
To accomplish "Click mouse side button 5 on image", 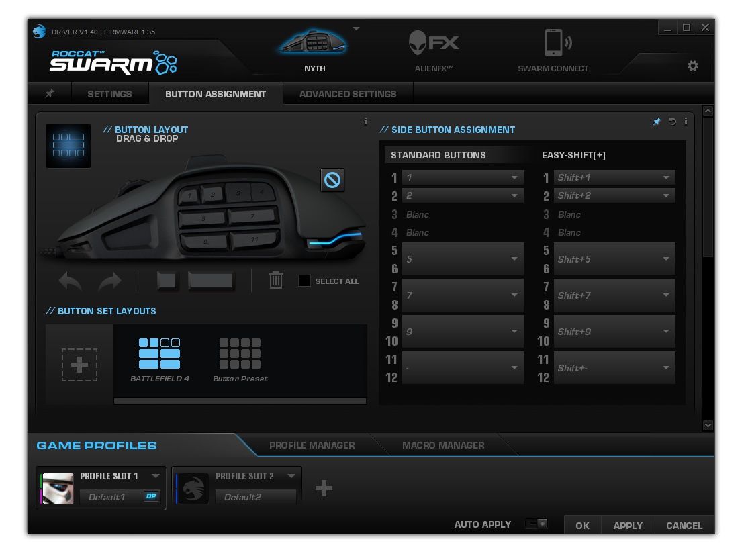I will pos(203,219).
